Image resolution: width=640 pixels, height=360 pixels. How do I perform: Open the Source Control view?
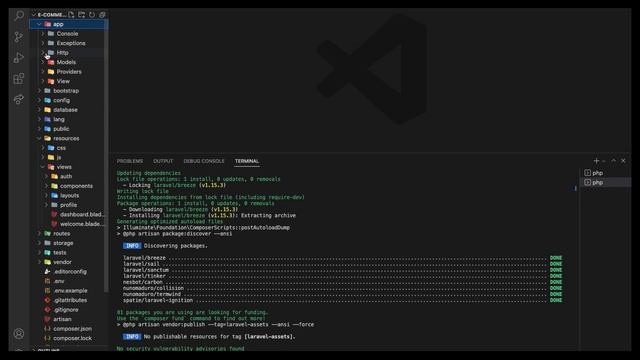[19, 37]
